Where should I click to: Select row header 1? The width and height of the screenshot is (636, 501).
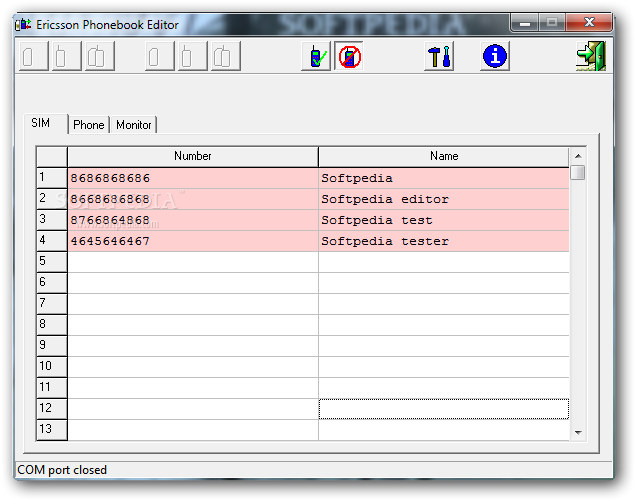52,178
